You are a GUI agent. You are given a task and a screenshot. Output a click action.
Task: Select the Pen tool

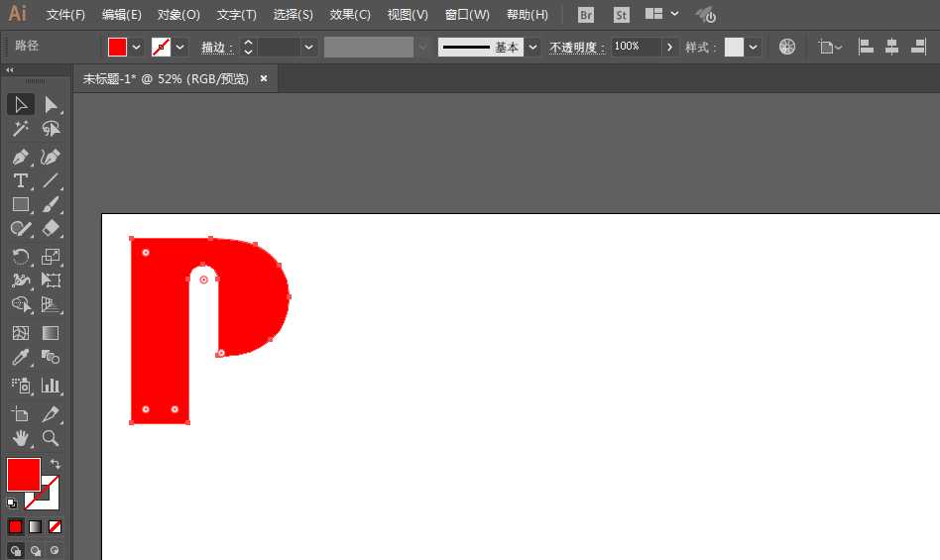tap(20, 157)
